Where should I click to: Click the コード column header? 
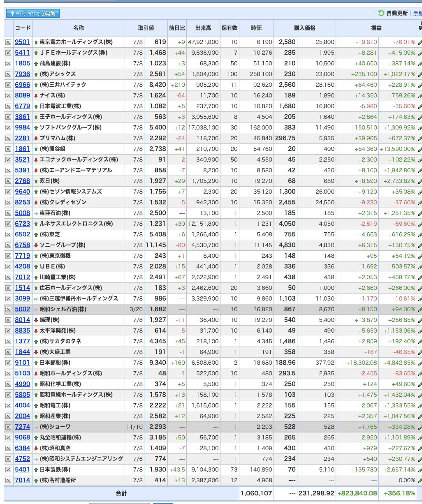(x=23, y=28)
